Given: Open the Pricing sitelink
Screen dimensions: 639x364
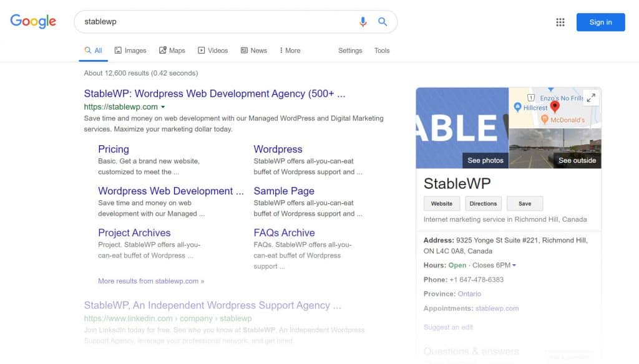Looking at the screenshot, I should click(114, 149).
